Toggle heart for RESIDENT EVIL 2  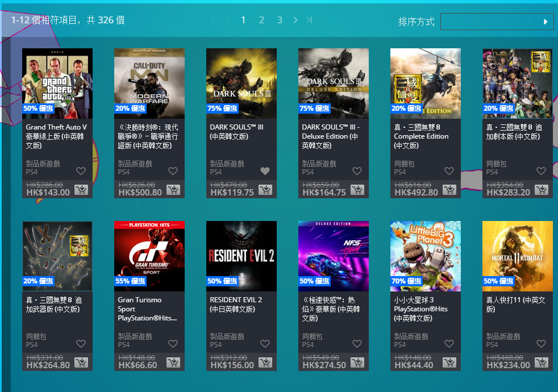point(265,344)
